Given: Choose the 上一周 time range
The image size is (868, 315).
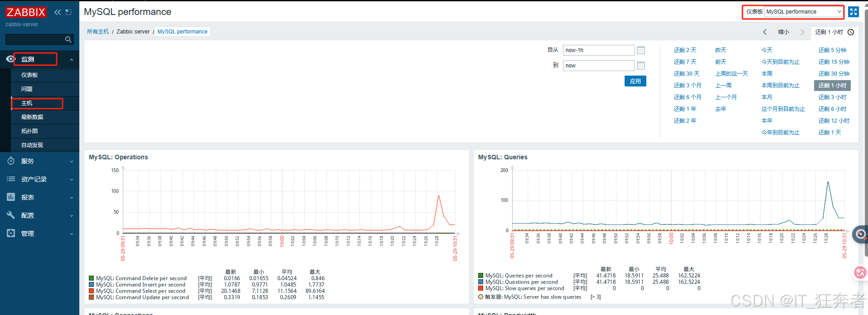Looking at the screenshot, I should point(723,86).
